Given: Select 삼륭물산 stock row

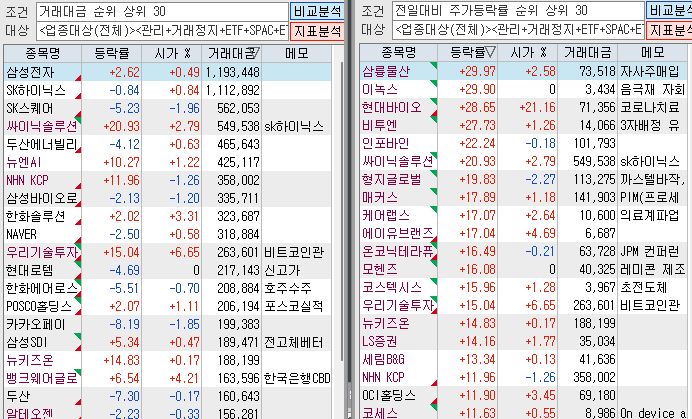Looking at the screenshot, I should [523, 71].
